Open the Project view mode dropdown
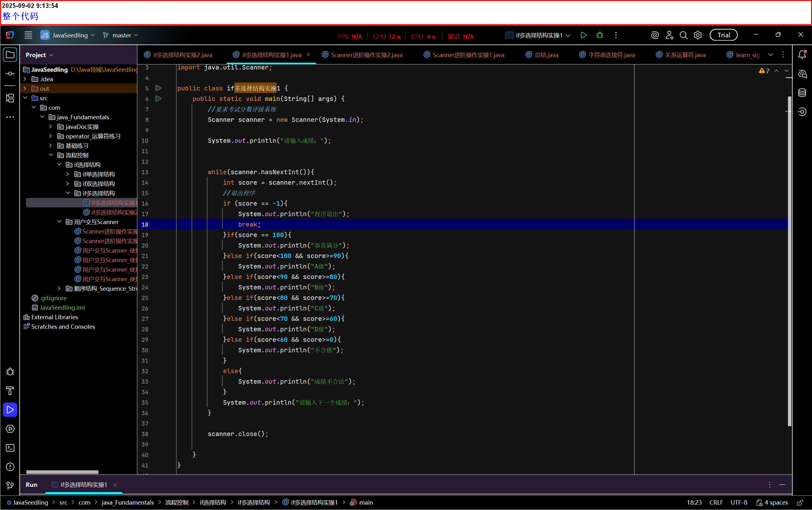 (x=39, y=55)
